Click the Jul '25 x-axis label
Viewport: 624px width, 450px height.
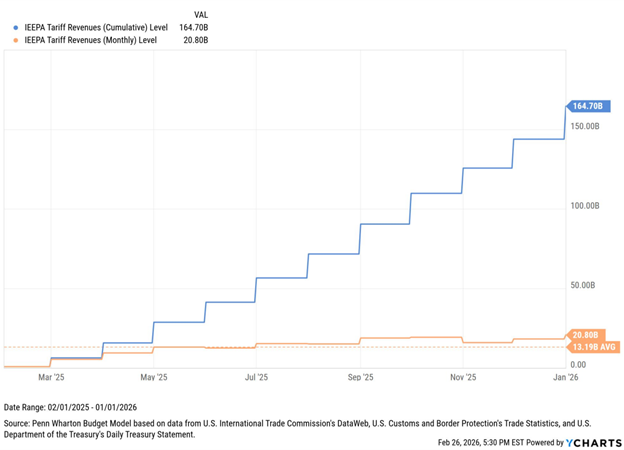[256, 378]
